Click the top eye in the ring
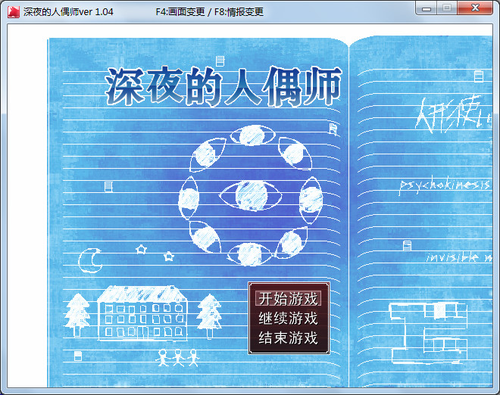The width and height of the screenshot is (500, 395). tap(253, 135)
